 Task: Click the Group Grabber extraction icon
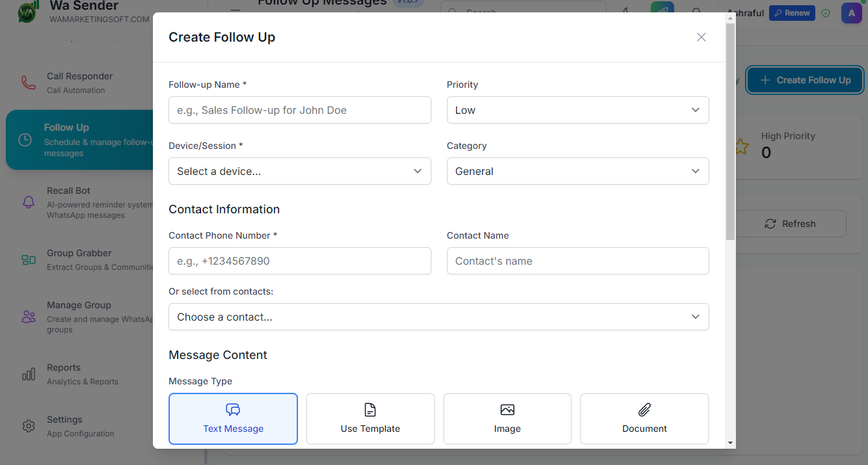click(x=28, y=259)
